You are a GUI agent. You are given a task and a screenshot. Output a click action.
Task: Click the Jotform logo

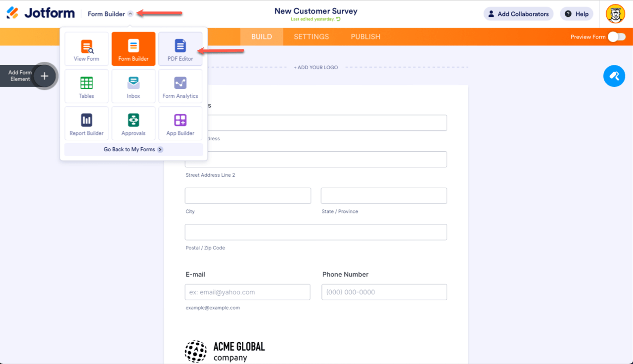click(41, 13)
